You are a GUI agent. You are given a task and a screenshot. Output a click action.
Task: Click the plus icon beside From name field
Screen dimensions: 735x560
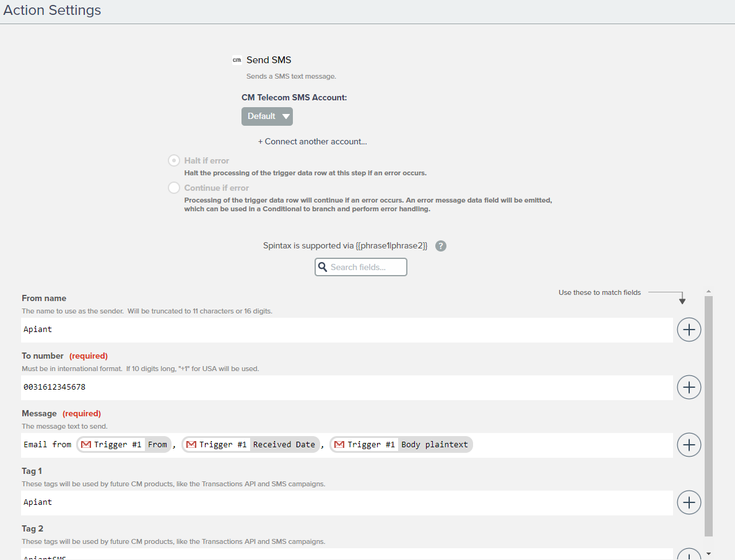(x=689, y=330)
